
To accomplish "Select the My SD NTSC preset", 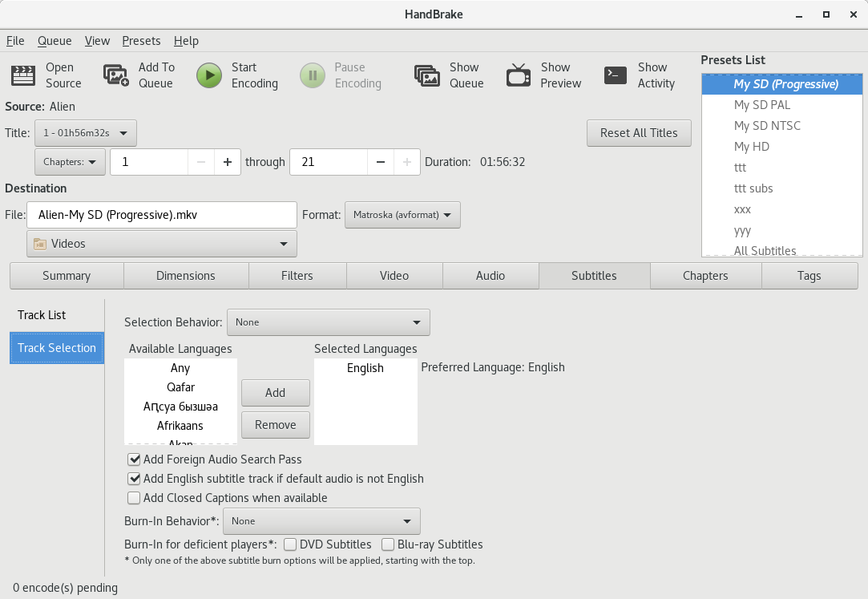I will [781, 126].
